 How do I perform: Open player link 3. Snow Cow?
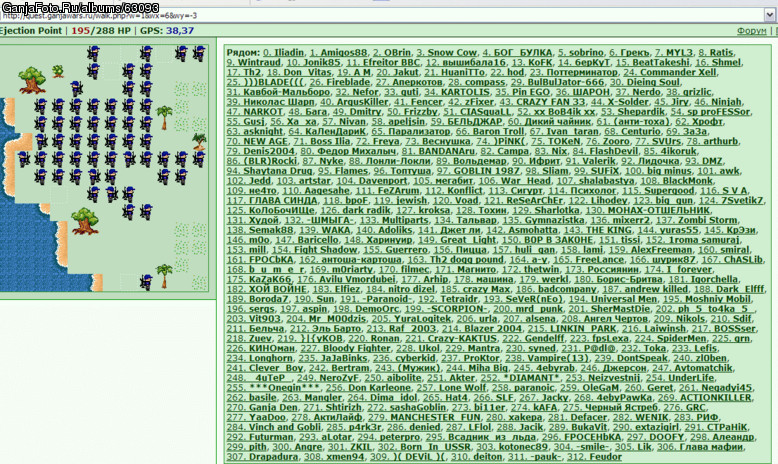[446, 52]
